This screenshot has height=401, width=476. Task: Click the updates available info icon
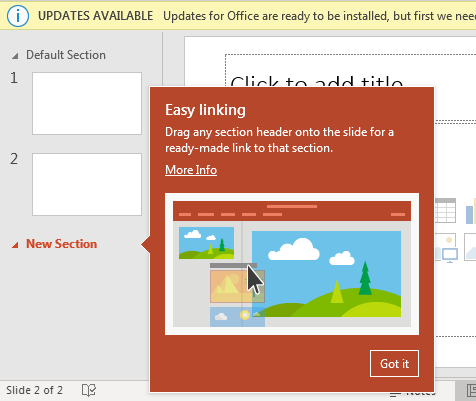pyautogui.click(x=18, y=16)
